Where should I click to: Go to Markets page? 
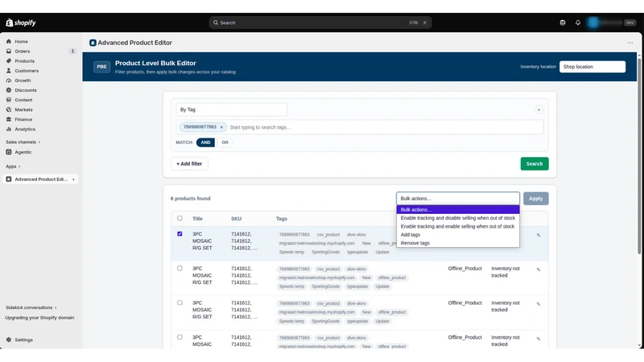tap(23, 109)
